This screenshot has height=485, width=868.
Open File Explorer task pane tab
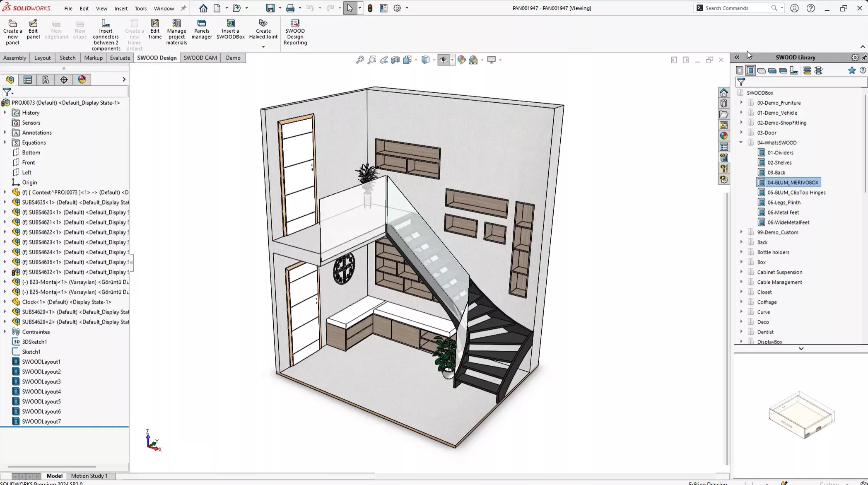[723, 114]
